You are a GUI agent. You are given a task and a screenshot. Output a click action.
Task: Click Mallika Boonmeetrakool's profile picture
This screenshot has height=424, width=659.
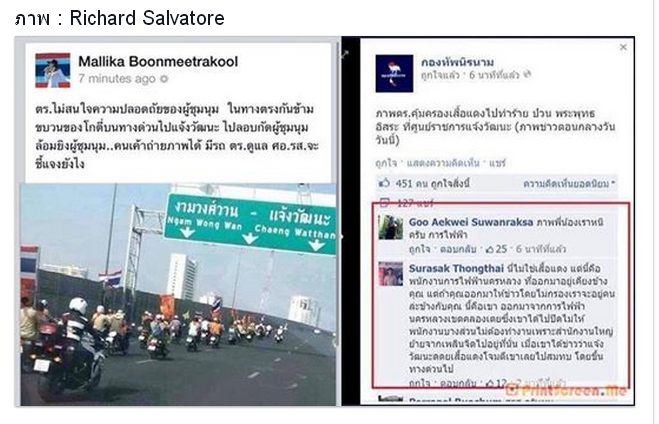point(53,70)
